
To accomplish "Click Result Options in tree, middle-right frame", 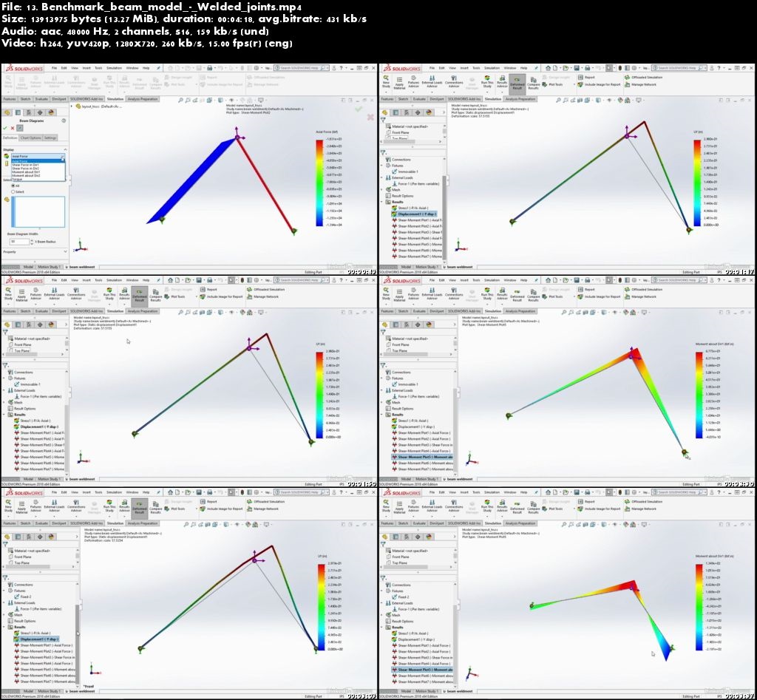I will [x=399, y=409].
